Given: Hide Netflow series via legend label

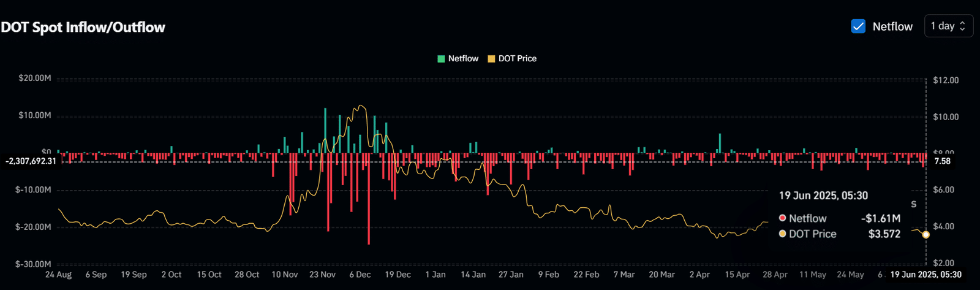Looking at the screenshot, I should tap(463, 59).
